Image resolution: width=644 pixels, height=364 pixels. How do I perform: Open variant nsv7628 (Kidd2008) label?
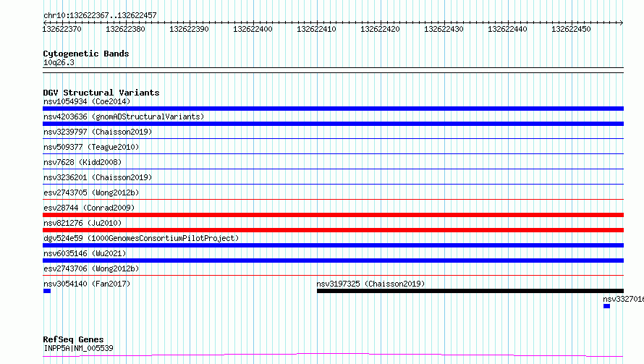(x=82, y=162)
